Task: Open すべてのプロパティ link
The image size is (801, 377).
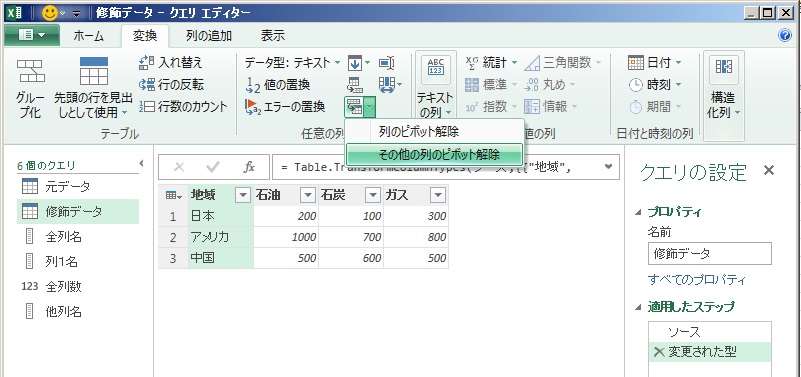Action: 697,280
